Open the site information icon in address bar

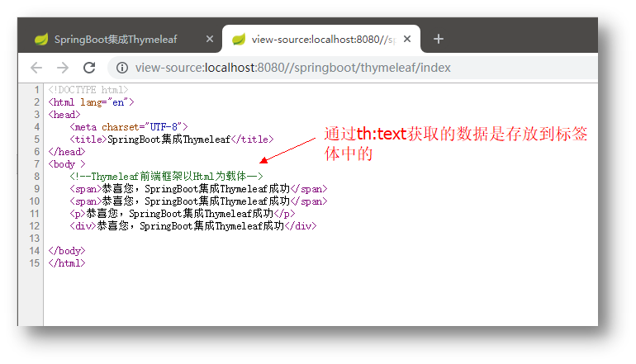coord(122,68)
